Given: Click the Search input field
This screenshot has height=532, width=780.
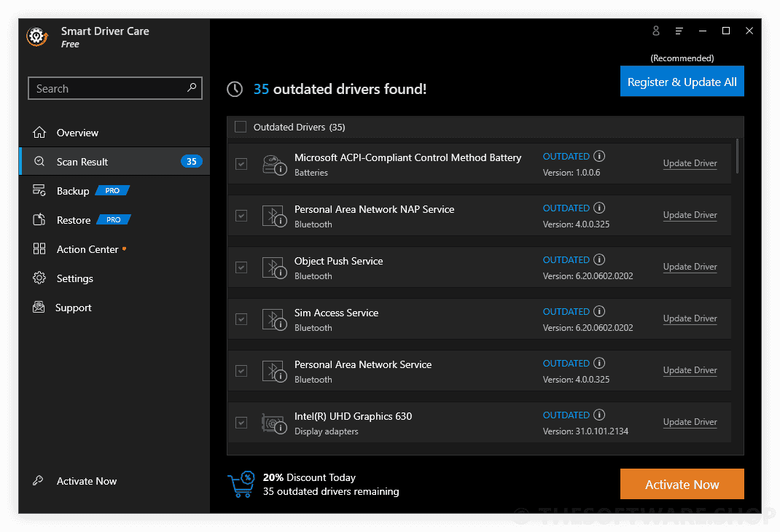Looking at the screenshot, I should [x=115, y=88].
